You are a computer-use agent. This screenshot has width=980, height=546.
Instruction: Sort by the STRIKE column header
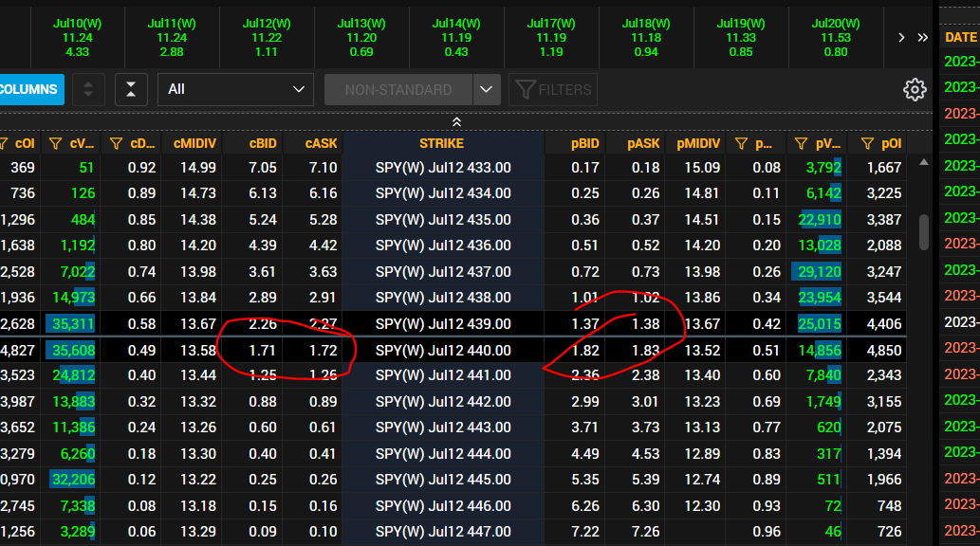442,144
